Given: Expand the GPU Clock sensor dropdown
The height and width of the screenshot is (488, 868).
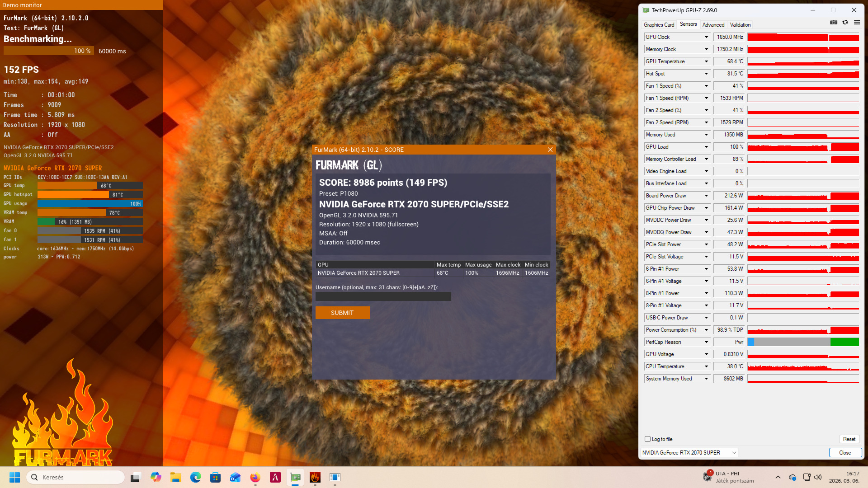Looking at the screenshot, I should pyautogui.click(x=706, y=37).
